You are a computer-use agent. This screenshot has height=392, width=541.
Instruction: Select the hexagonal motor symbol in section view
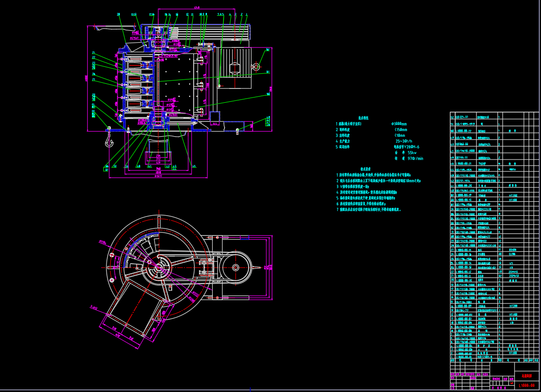[x=235, y=68]
